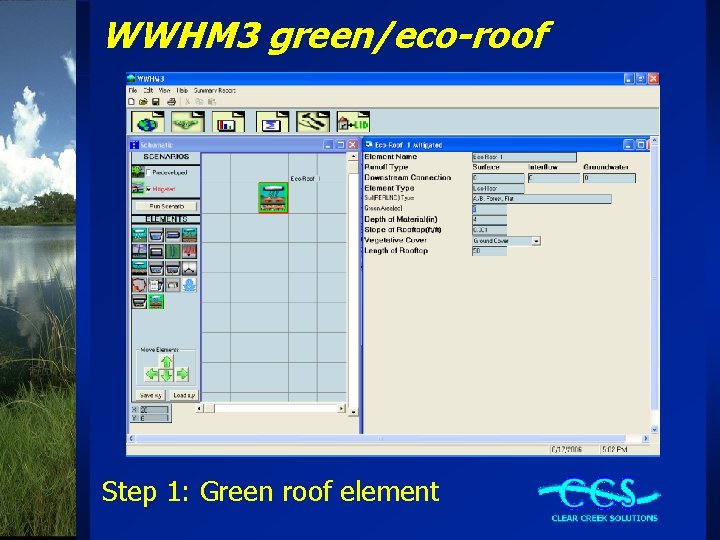Image resolution: width=720 pixels, height=540 pixels.
Task: Open the Reports screen icon
Action: point(272,122)
